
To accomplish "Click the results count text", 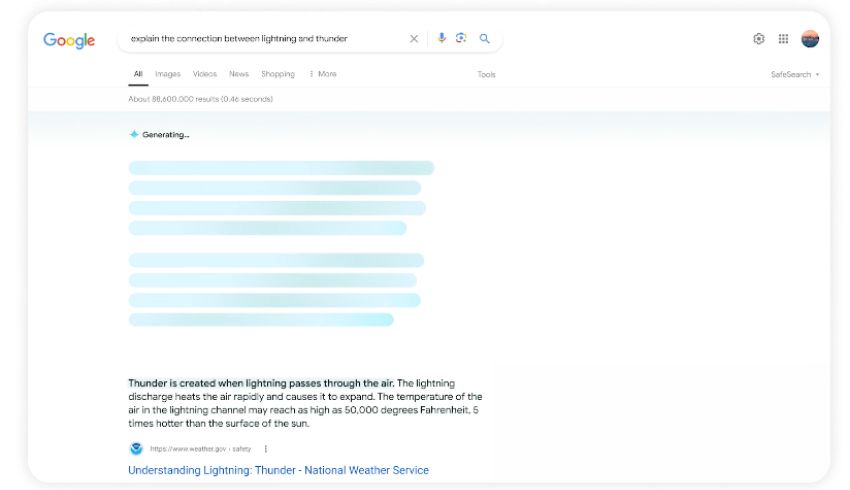I will click(201, 99).
